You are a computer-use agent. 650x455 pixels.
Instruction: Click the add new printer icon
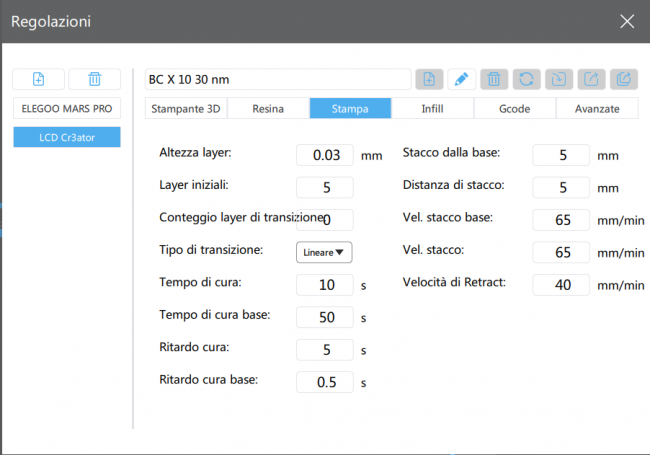[x=39, y=79]
